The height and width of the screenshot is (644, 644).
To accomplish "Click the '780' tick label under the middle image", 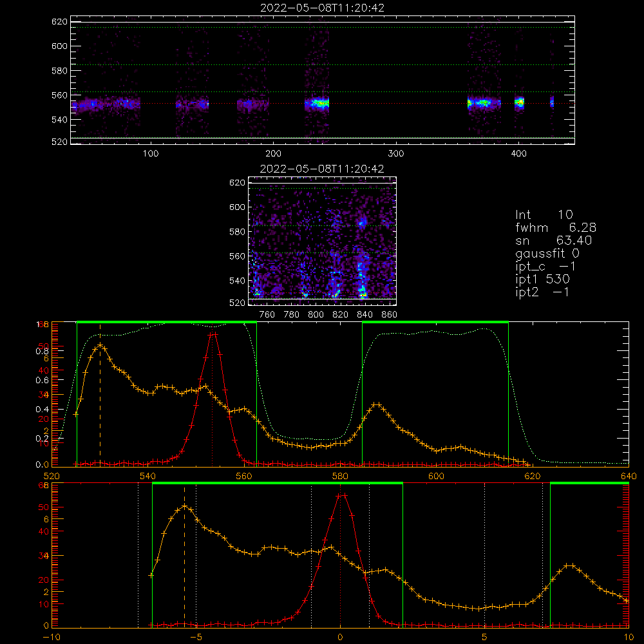I will 292,315.
